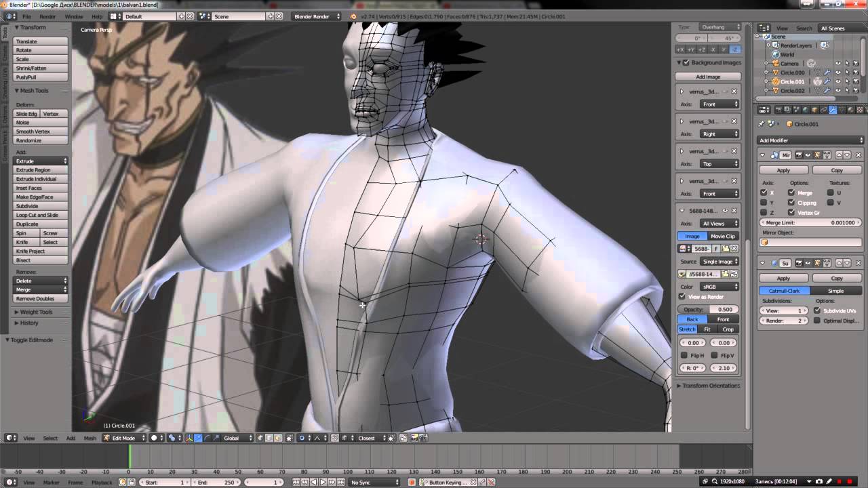Hide the 5688-148 background image
The height and width of the screenshot is (488, 868).
click(x=725, y=211)
